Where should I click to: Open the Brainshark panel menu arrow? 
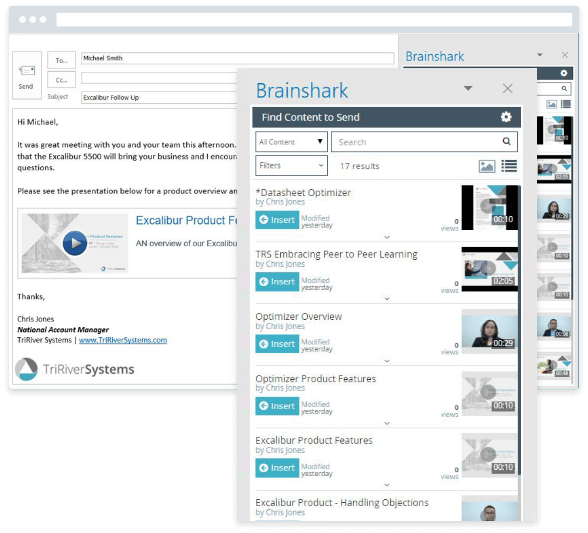(468, 88)
